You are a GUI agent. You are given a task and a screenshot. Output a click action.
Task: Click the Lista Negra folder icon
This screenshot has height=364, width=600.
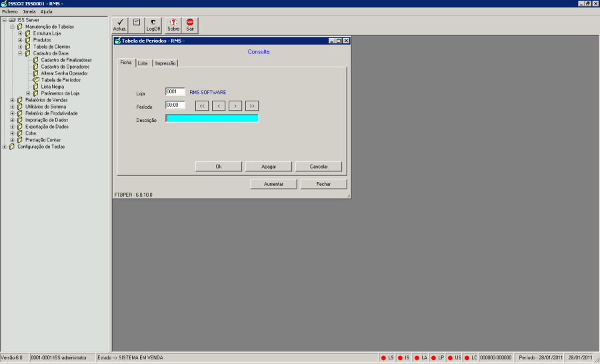click(35, 87)
